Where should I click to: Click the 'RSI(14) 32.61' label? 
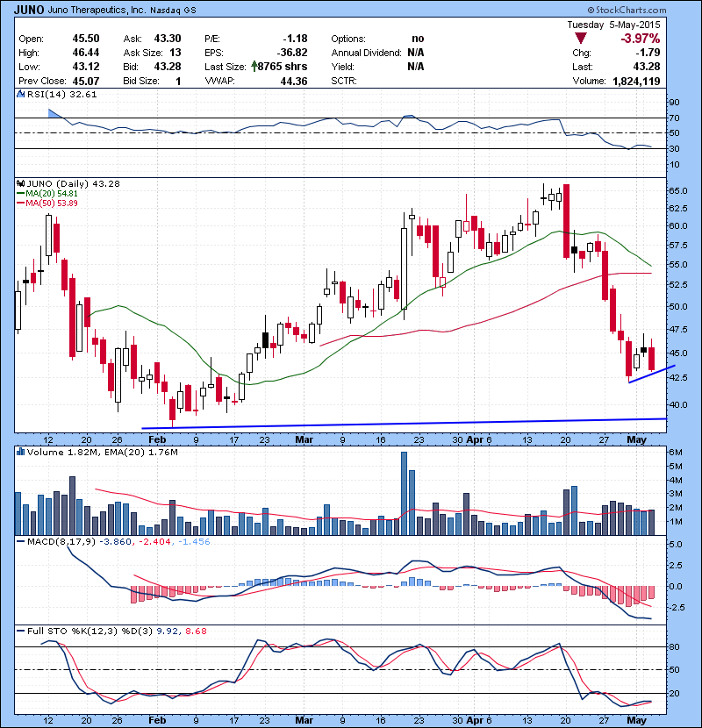point(61,94)
